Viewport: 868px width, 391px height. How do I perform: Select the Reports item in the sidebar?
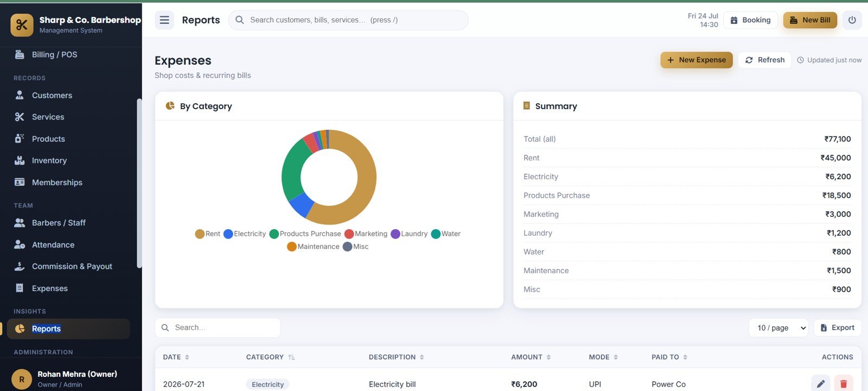pos(68,329)
